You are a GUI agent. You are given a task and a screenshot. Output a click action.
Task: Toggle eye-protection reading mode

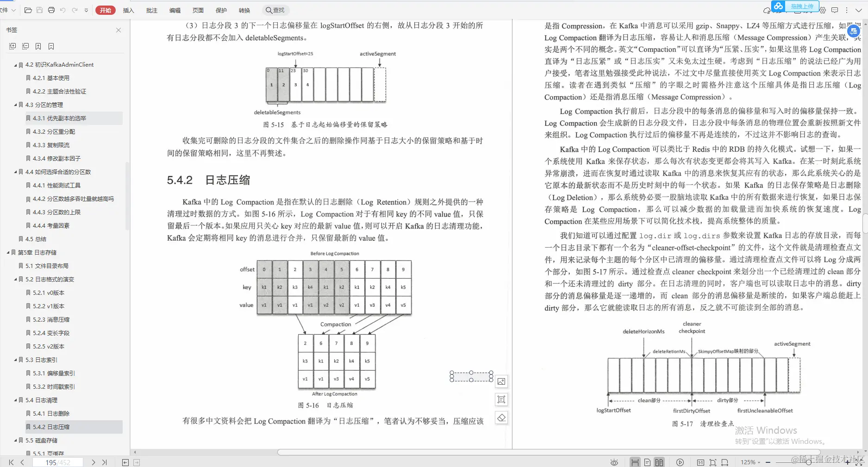click(614, 461)
